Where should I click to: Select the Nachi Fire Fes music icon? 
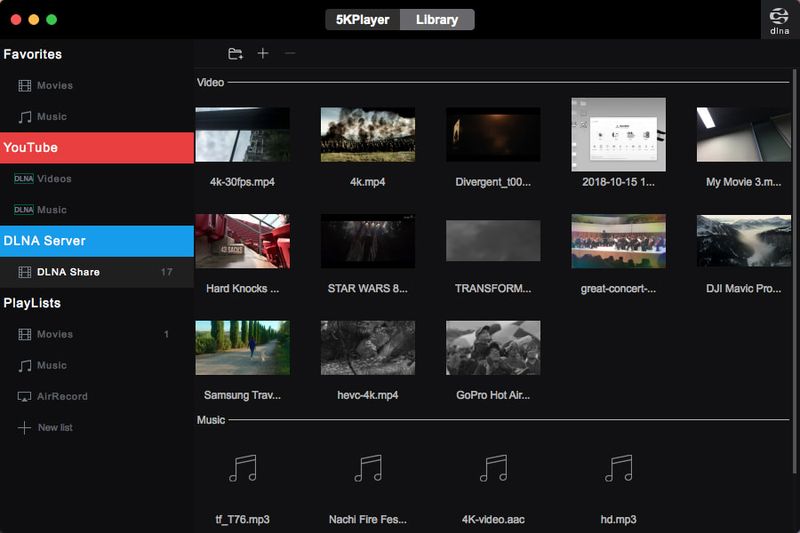[x=368, y=468]
